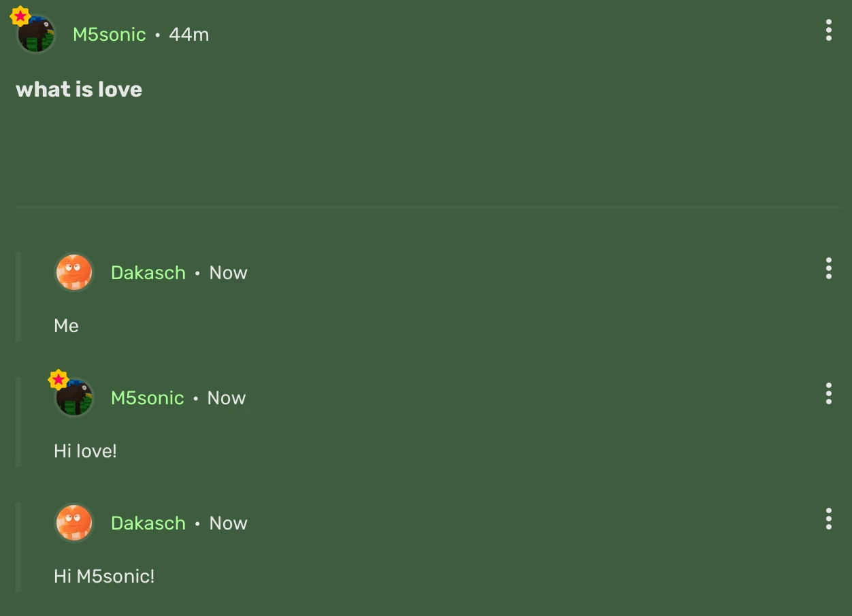
Task: Open the three-dot menu on the "Hi love!" reply
Action: pos(828,393)
